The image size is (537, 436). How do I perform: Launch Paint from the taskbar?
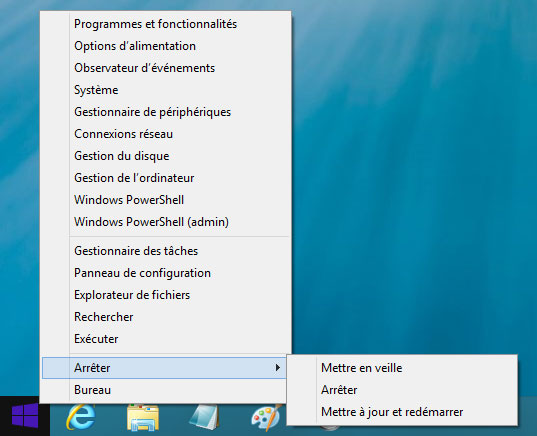point(266,417)
